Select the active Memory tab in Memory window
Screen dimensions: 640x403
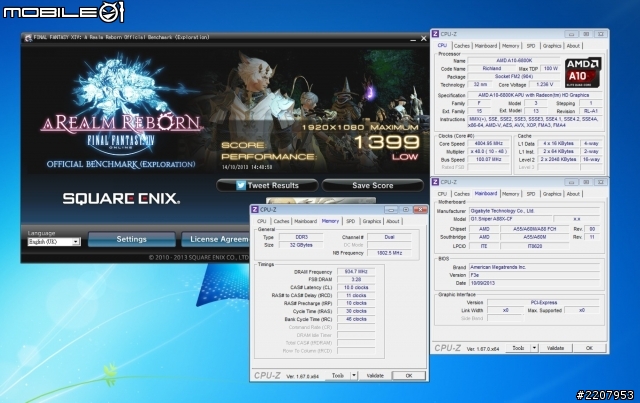[x=330, y=221]
